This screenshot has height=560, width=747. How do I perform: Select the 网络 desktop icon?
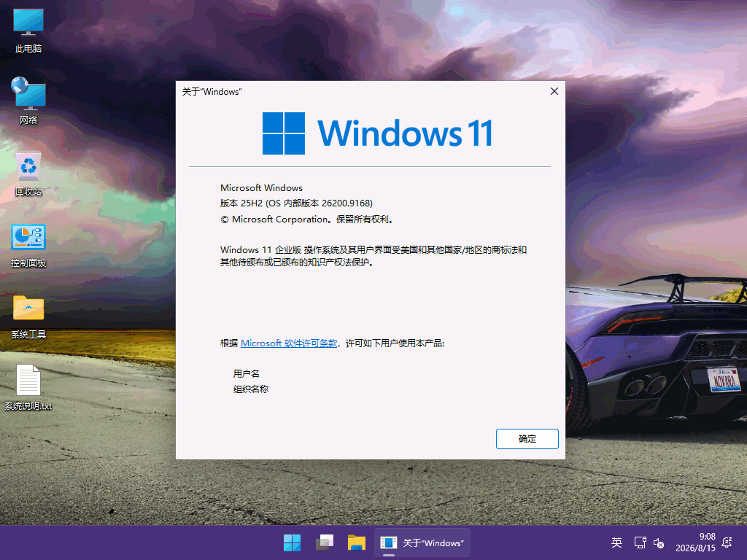28,101
